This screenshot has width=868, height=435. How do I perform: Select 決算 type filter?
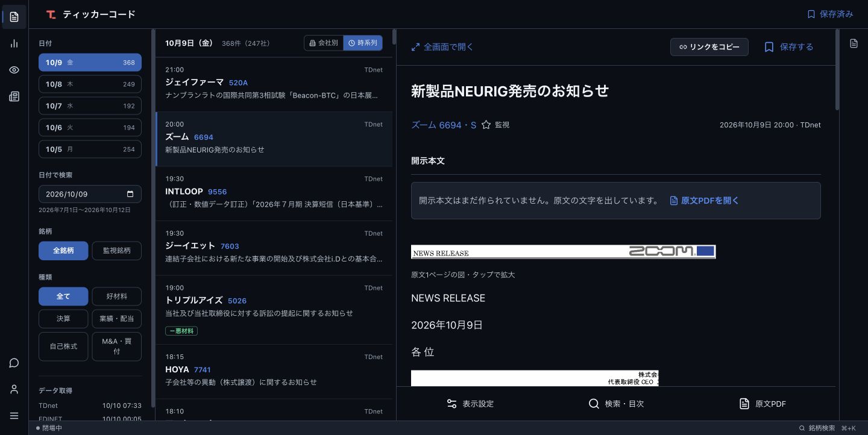pyautogui.click(x=63, y=319)
